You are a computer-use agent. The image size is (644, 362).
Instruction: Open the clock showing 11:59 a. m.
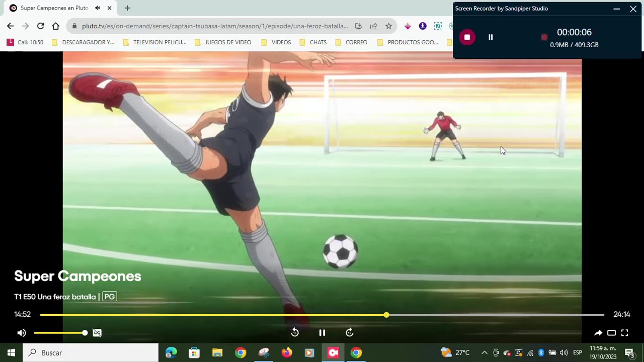tap(603, 352)
